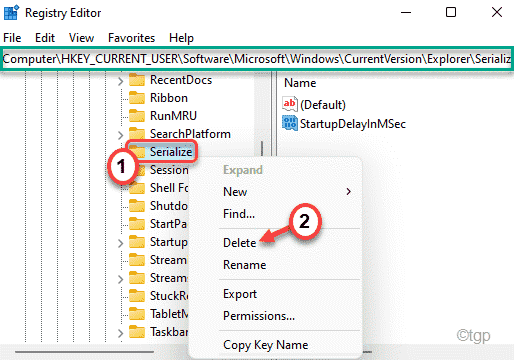Select Export in the context menu

(240, 294)
